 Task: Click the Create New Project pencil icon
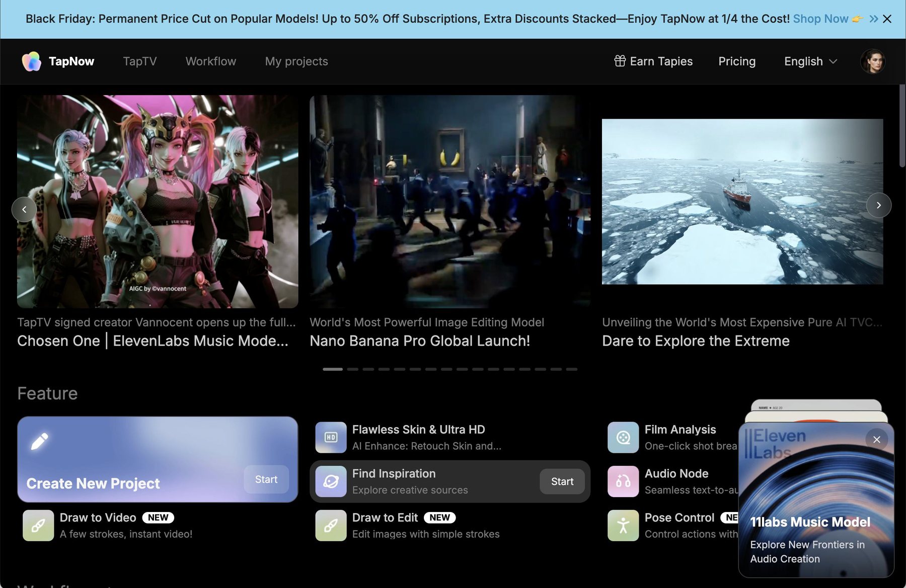(40, 441)
